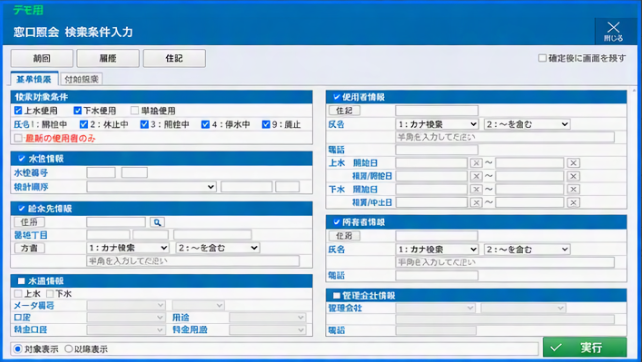The width and height of the screenshot is (642, 362).
Task: Enable the 管理会社情報 section header checkbox
Action: click(x=336, y=295)
